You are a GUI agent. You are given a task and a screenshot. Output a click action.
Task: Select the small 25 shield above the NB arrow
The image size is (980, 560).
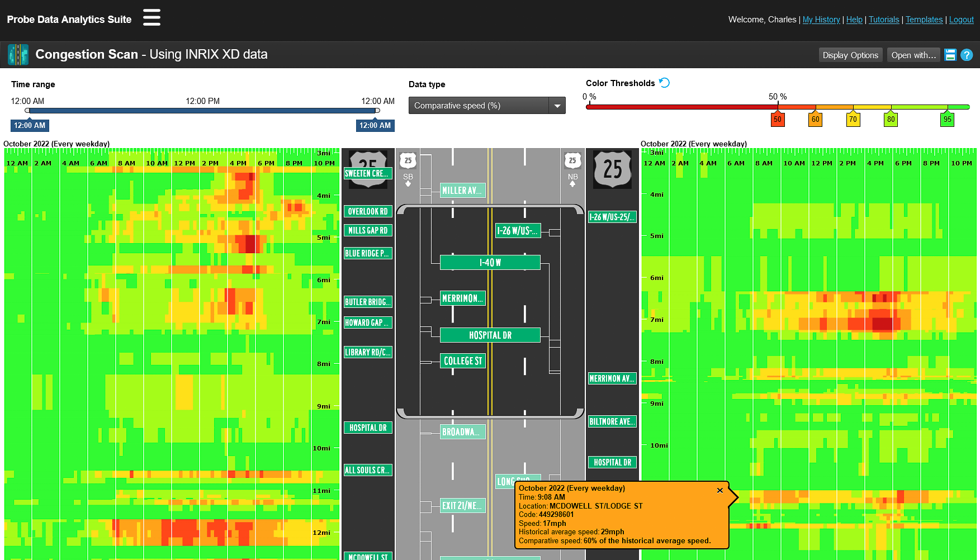point(572,161)
